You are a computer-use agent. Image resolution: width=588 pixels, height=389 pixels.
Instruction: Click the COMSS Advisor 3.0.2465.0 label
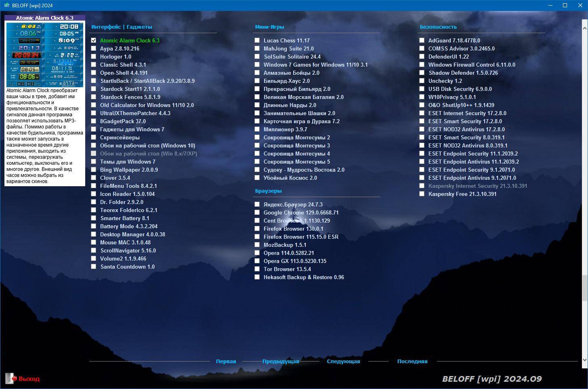[x=462, y=48]
